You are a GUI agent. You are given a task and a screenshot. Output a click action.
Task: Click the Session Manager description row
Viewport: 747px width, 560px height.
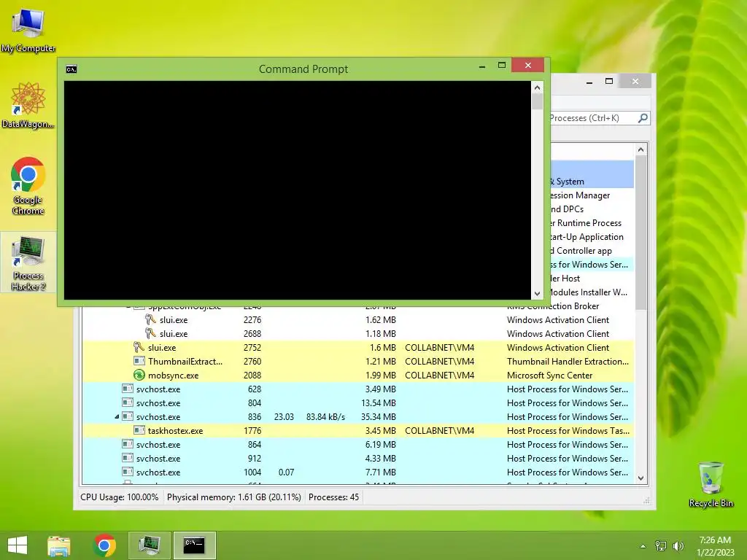tap(592, 195)
